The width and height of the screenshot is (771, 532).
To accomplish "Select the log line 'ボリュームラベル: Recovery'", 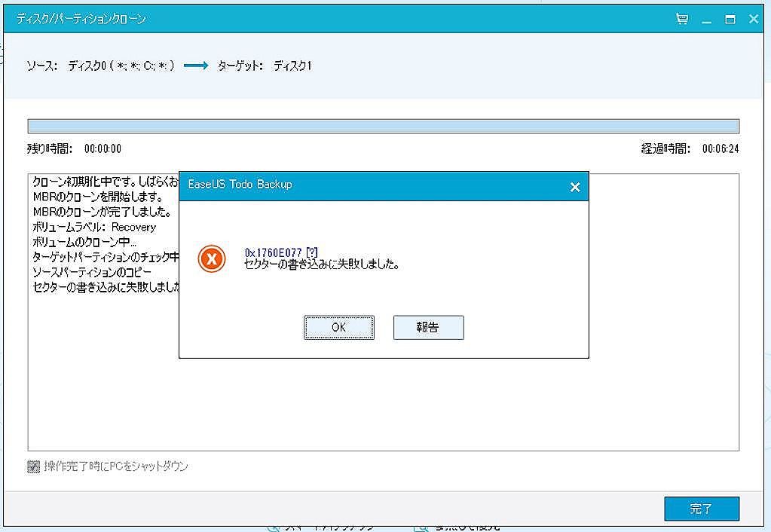I will [x=94, y=227].
